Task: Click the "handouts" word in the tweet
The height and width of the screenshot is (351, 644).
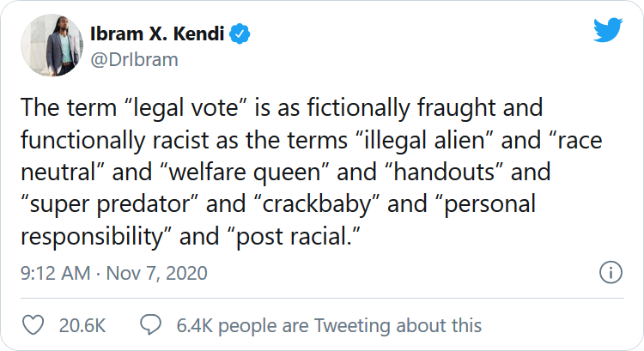Action: [x=444, y=172]
